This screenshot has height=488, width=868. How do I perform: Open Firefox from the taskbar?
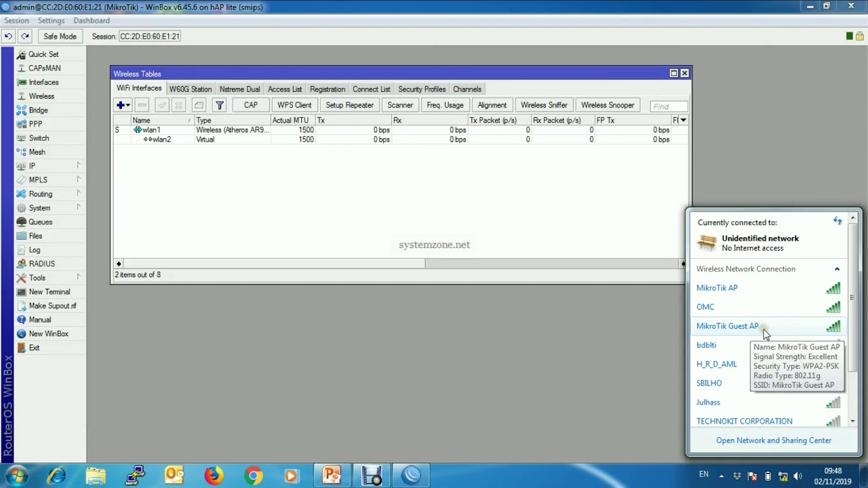tap(214, 476)
